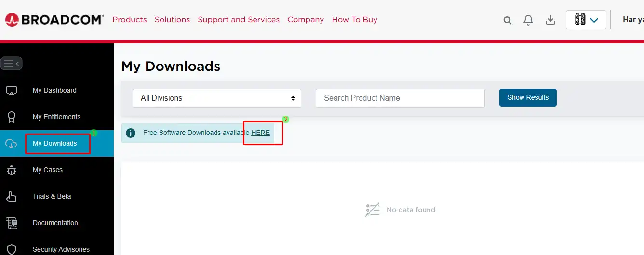Click the Broadcom logo
This screenshot has height=255, width=644.
[54, 20]
